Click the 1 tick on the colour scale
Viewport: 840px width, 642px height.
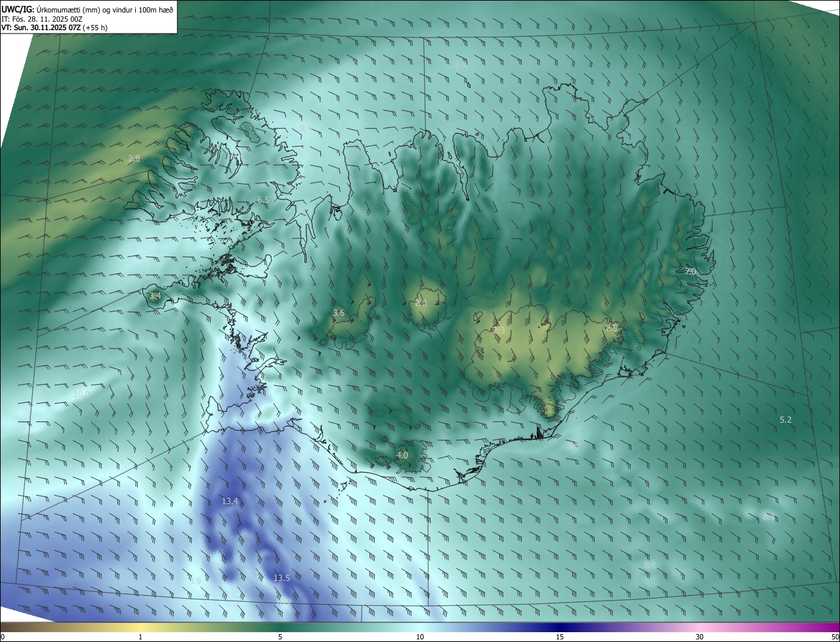coord(140,637)
